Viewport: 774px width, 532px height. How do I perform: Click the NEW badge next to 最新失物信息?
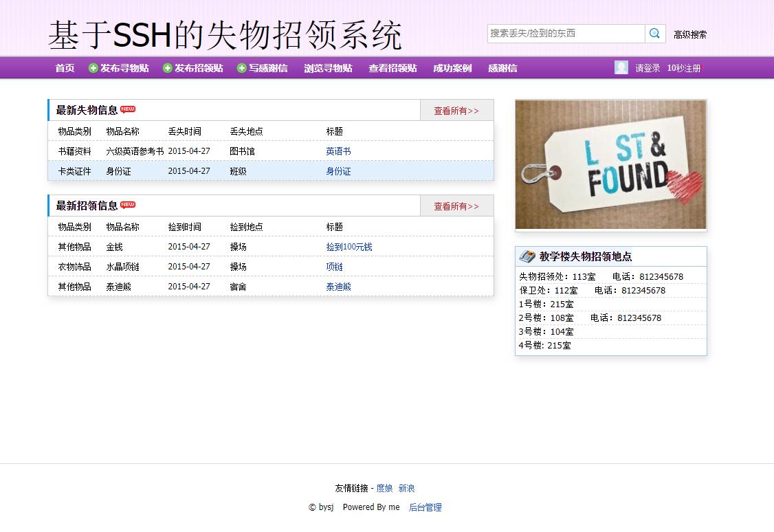[129, 109]
